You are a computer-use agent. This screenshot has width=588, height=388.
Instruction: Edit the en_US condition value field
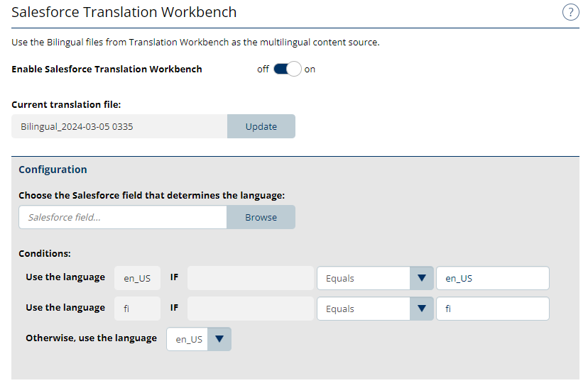[492, 278]
